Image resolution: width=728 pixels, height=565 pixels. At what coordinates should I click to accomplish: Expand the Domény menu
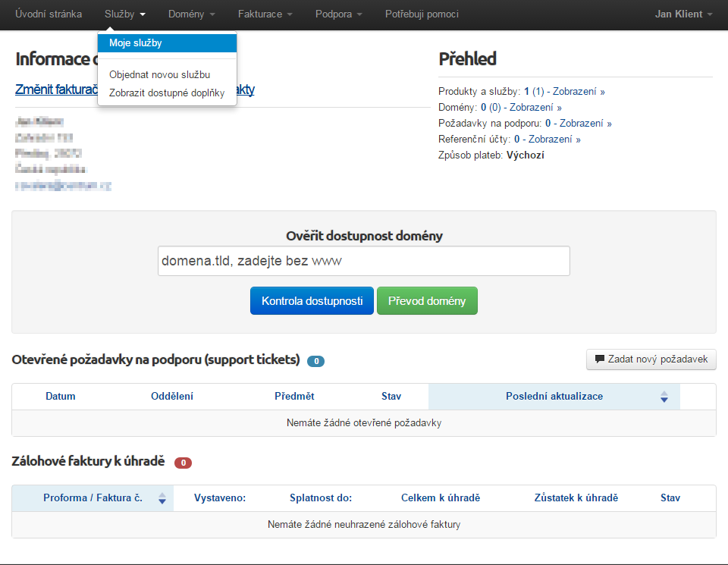(191, 14)
